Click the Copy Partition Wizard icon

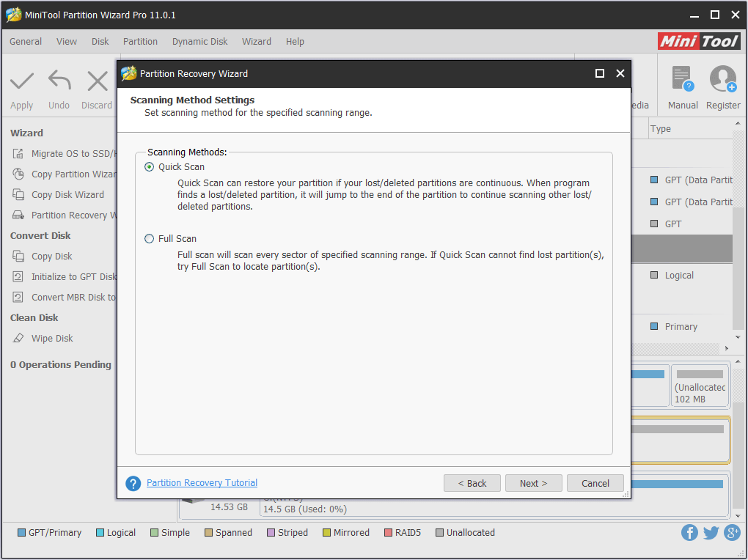click(18, 174)
